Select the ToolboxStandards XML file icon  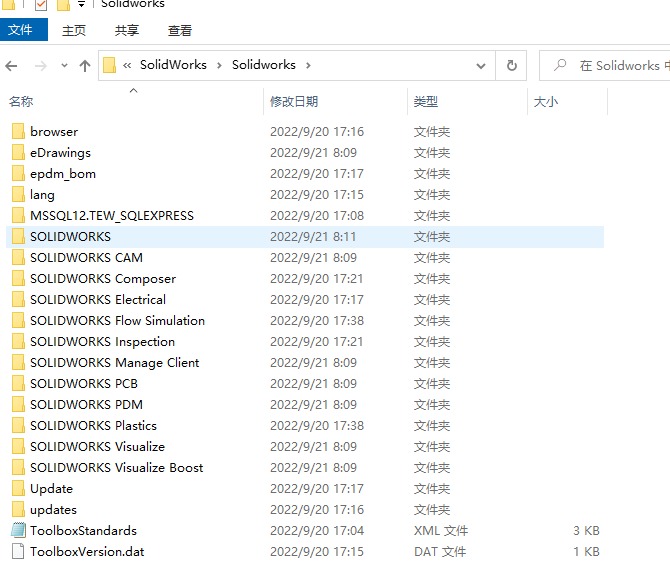18,531
